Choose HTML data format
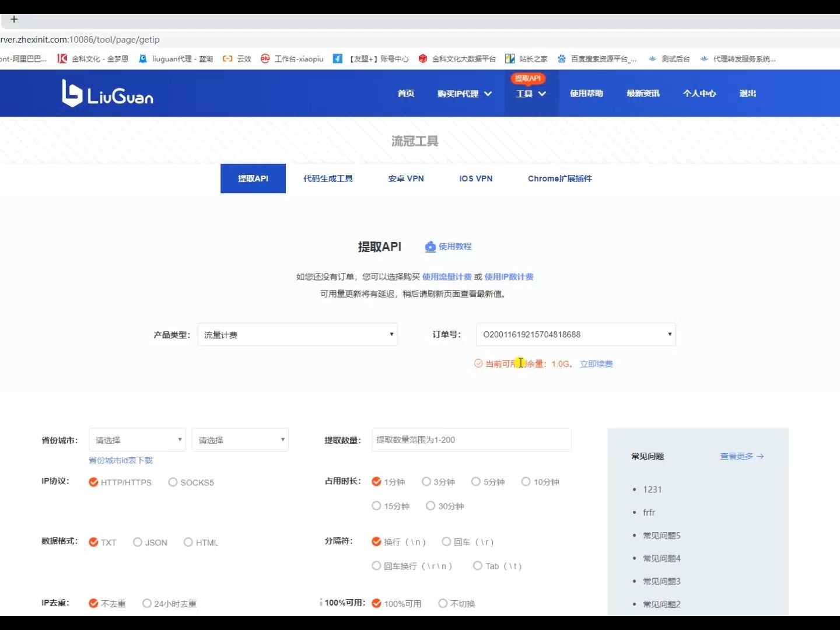This screenshot has width=840, height=630. 201,542
